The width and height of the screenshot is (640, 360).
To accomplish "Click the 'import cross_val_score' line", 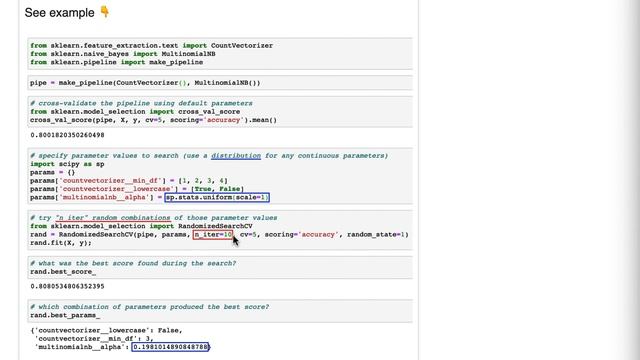I will pyautogui.click(x=135, y=112).
